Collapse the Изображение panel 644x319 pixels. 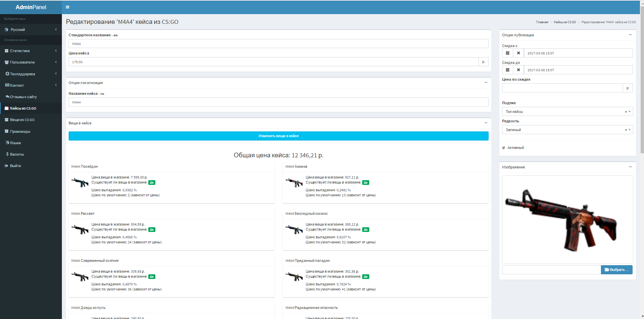click(x=630, y=167)
